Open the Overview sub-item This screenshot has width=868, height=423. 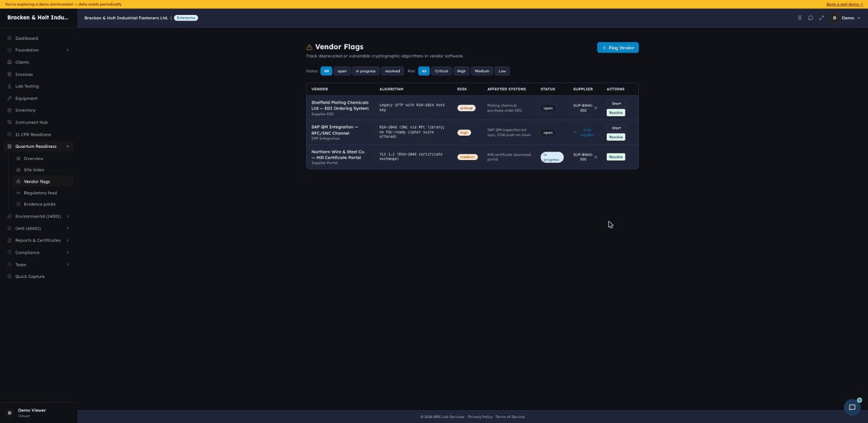tap(43, 158)
